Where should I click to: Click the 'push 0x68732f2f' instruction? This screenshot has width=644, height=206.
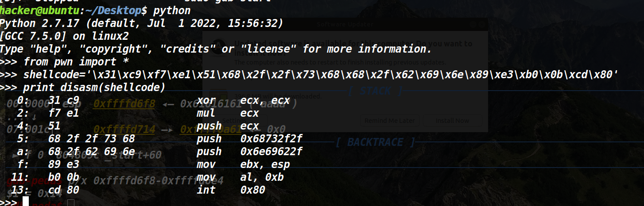point(249,139)
